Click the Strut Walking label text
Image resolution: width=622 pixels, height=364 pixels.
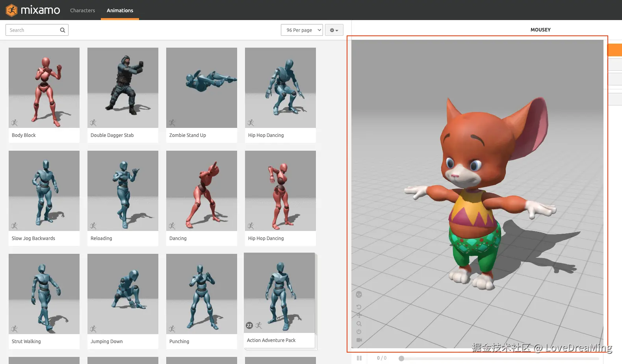tap(26, 342)
